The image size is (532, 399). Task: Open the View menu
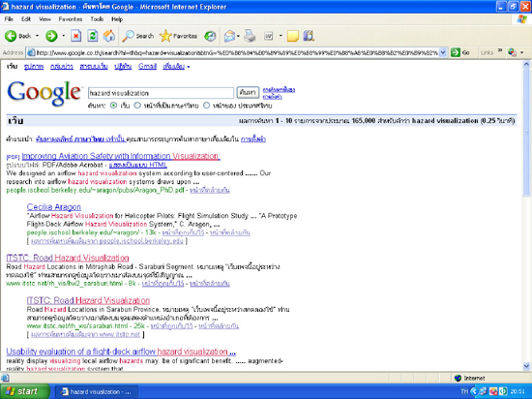(x=44, y=19)
